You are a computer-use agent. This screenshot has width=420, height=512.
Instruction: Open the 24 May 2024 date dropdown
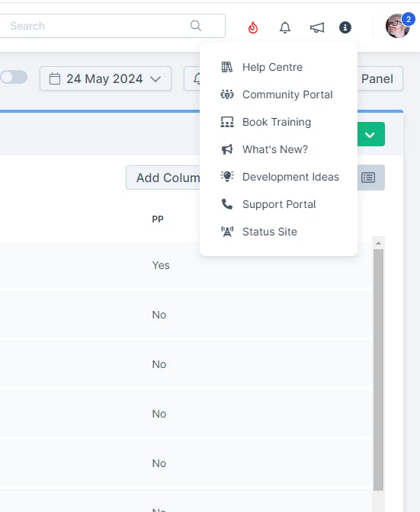[105, 78]
